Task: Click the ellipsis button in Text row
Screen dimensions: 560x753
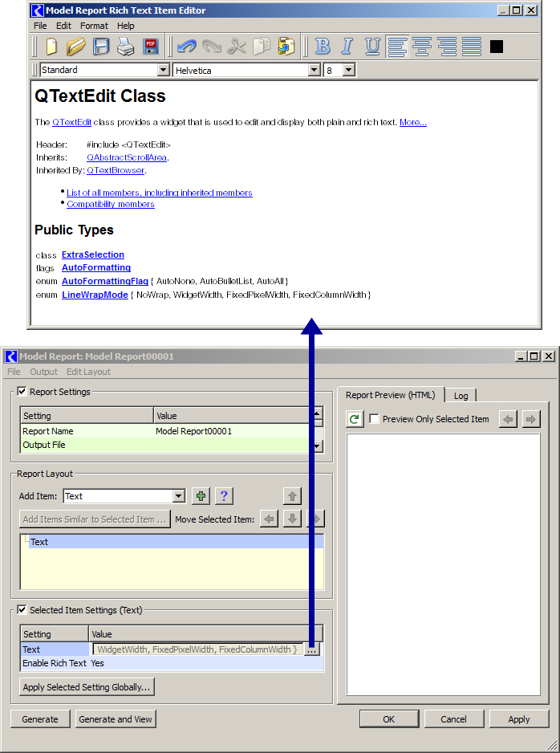Action: point(312,649)
